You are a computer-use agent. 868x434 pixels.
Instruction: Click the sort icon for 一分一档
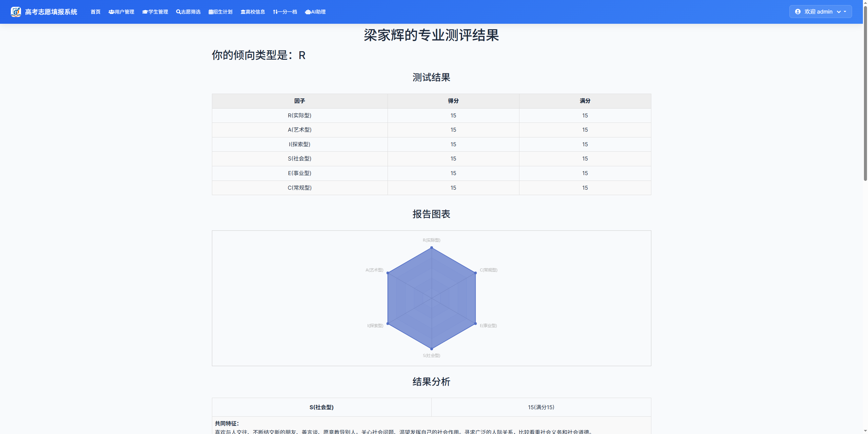point(275,12)
